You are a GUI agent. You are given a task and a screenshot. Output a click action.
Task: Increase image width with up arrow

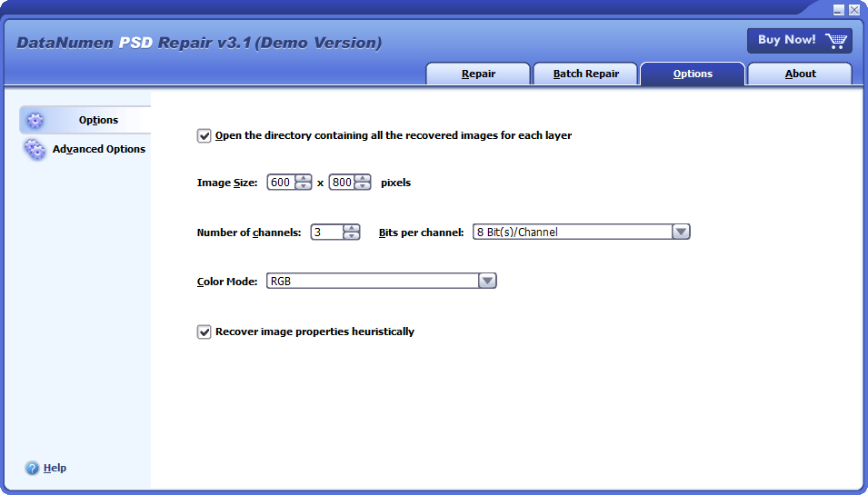click(304, 178)
